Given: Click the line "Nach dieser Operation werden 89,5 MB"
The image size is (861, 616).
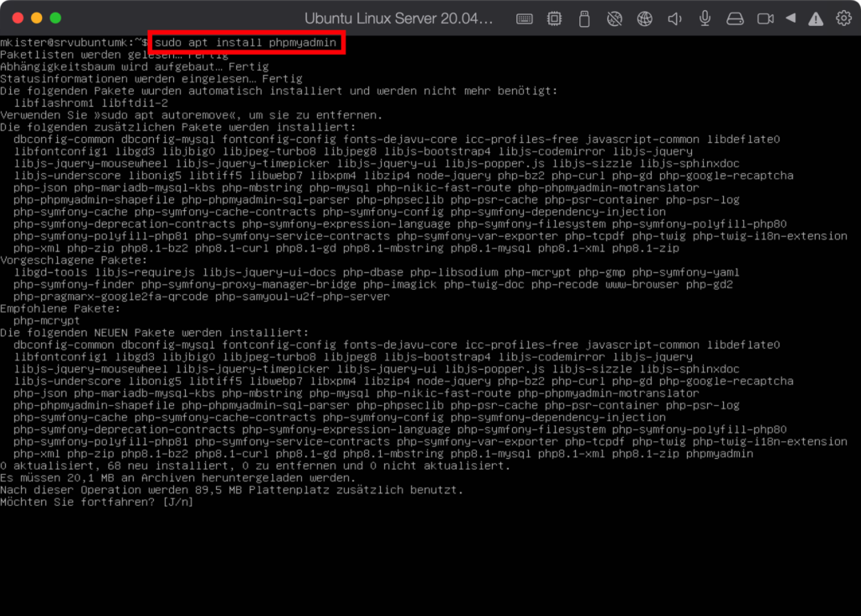Looking at the screenshot, I should pos(232,489).
